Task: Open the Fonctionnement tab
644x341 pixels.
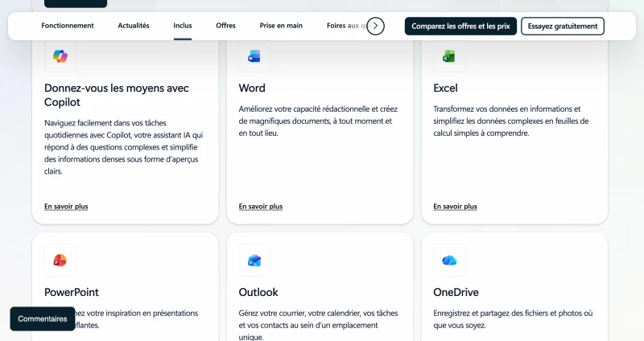Action: pyautogui.click(x=68, y=26)
